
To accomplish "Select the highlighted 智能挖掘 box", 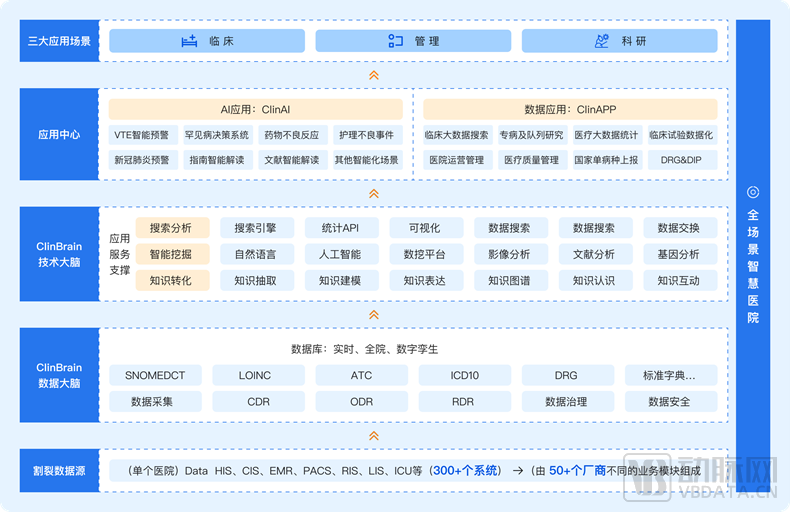I will pyautogui.click(x=172, y=254).
